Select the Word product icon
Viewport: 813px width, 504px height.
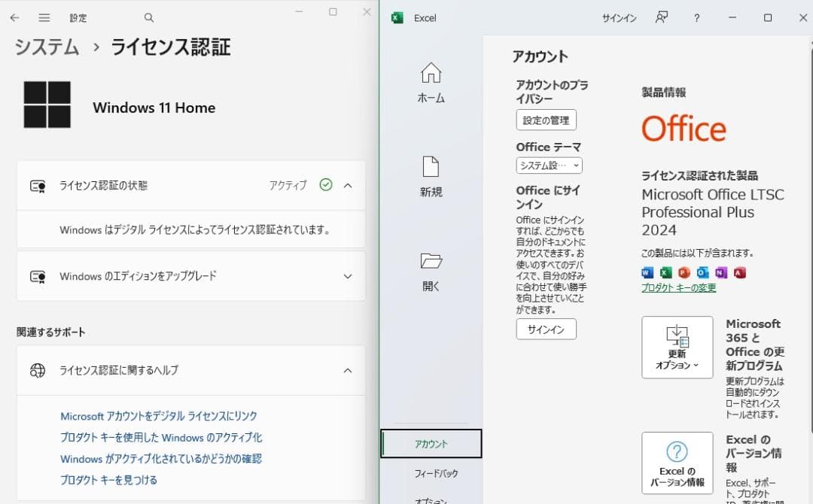click(648, 272)
